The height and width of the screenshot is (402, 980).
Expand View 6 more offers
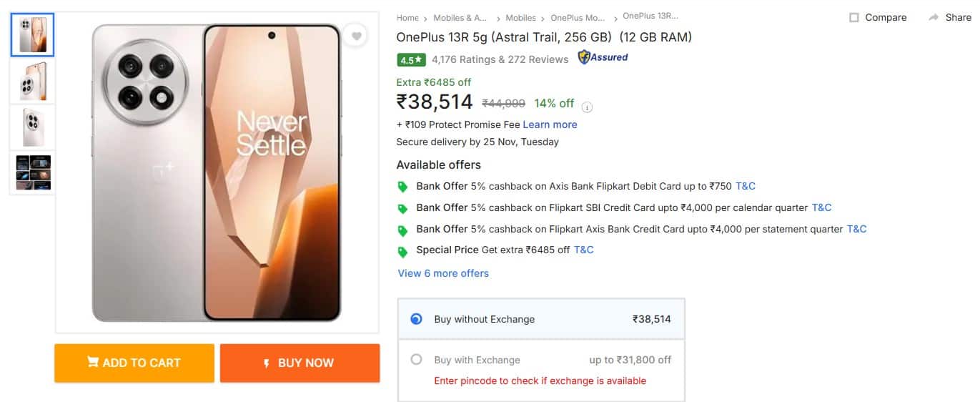443,273
